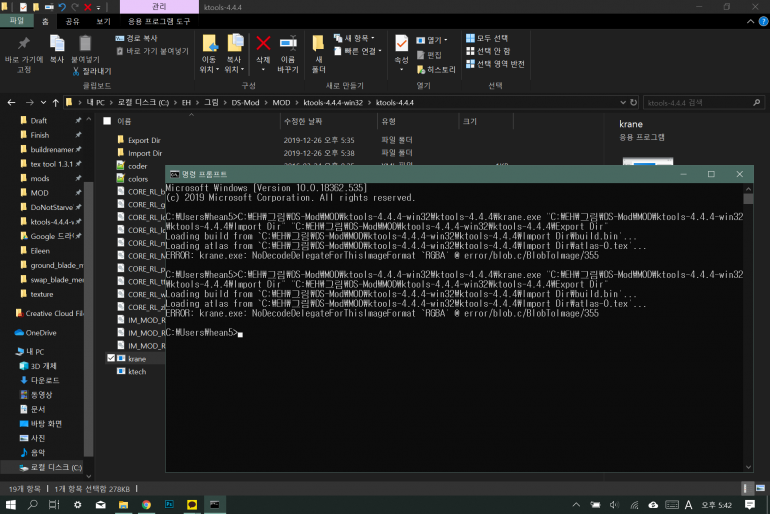Click the 이름 바꾸기 (Rename) icon
This screenshot has height=514, width=770.
click(x=288, y=48)
